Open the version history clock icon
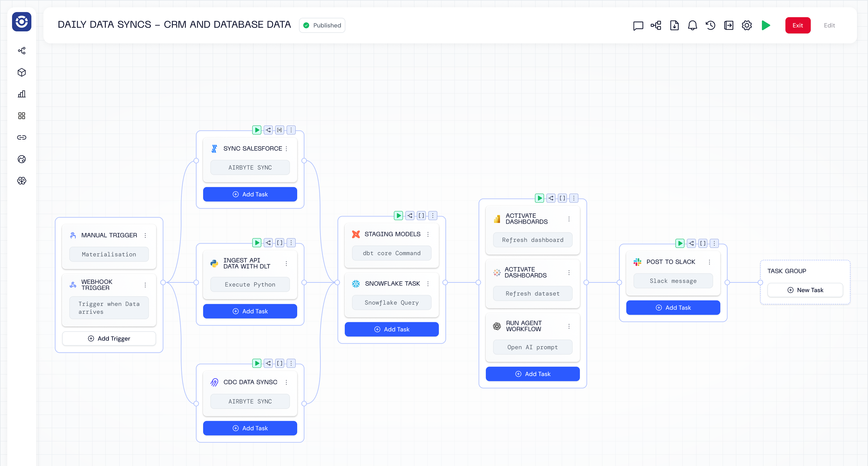Viewport: 868px width, 466px height. pos(710,26)
